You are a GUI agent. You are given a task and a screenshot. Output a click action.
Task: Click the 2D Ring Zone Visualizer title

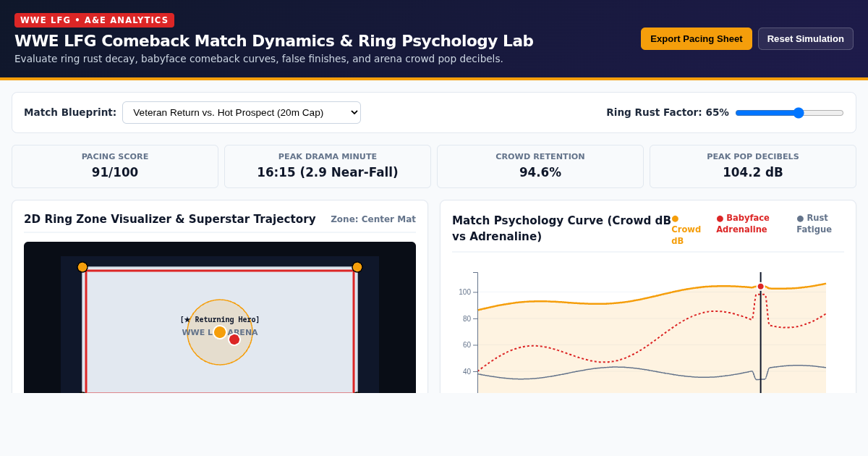point(170,219)
